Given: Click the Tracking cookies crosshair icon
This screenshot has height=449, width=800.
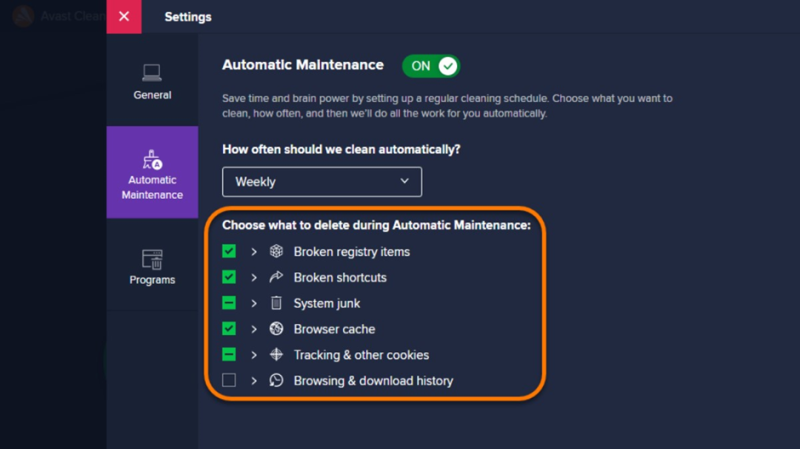Looking at the screenshot, I should [276, 355].
